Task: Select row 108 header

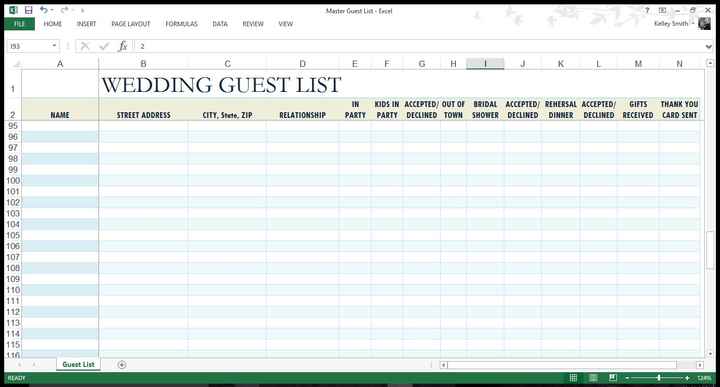Action: pos(13,268)
